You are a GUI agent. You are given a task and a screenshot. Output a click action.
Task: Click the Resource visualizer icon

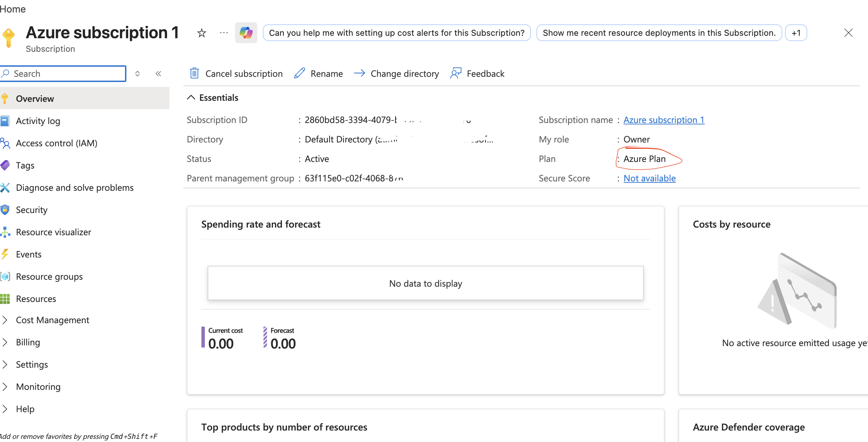tap(5, 232)
